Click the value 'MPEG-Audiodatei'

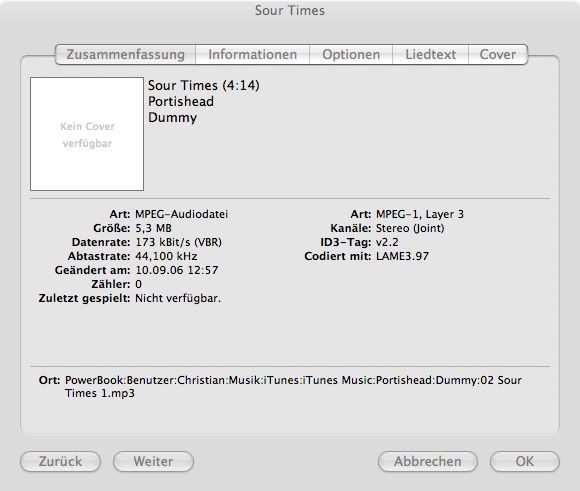182,214
